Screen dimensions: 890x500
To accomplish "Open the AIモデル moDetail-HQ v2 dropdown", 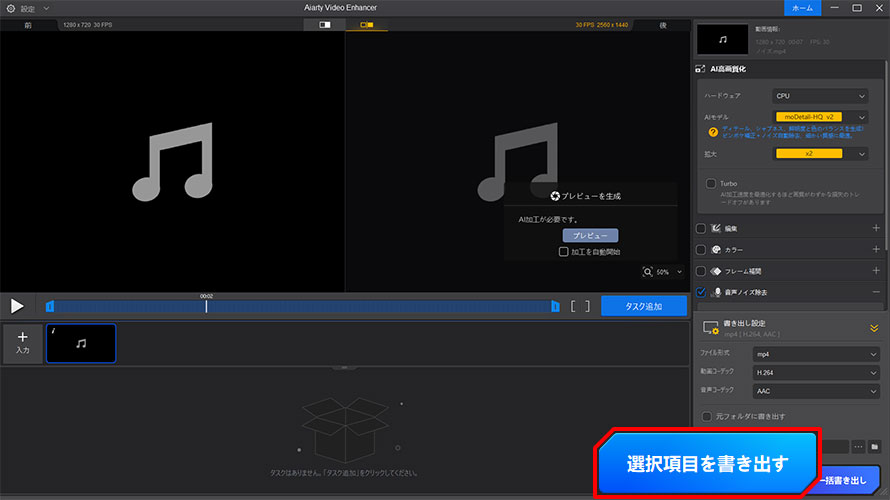I will 820,117.
